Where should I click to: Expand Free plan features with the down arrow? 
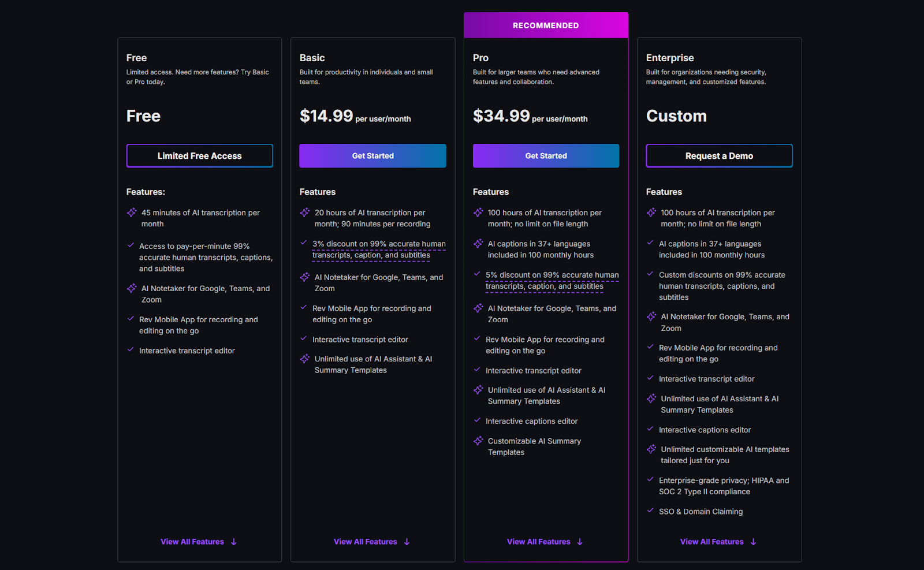(234, 542)
